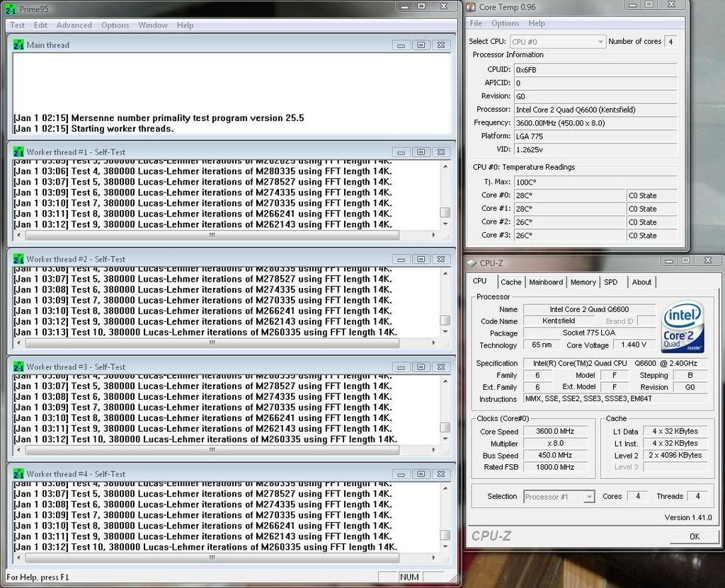Open the Help menu in Core Temp

tap(537, 23)
